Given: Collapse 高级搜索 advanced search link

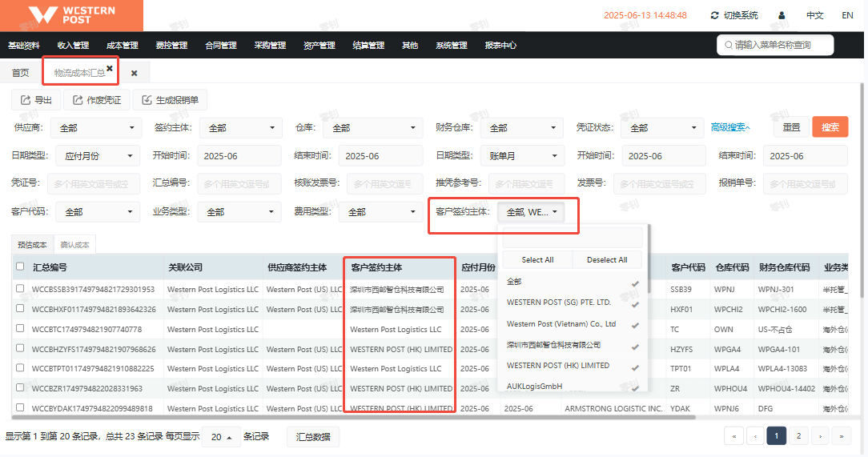Looking at the screenshot, I should point(730,127).
